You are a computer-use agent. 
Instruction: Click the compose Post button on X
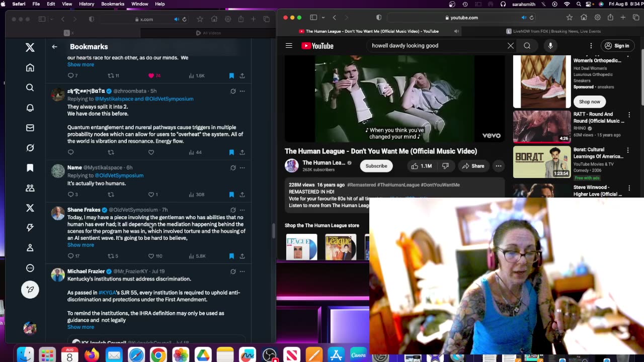[30, 290]
